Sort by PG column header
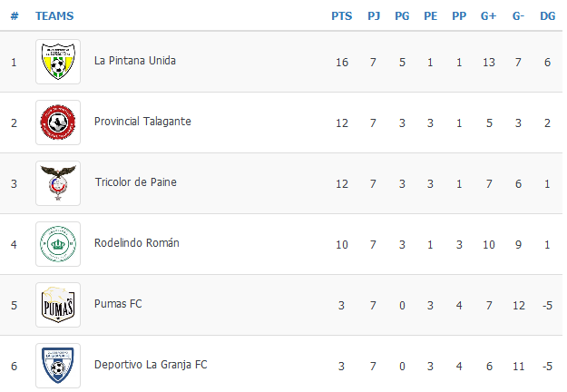The image size is (567, 392). point(402,16)
